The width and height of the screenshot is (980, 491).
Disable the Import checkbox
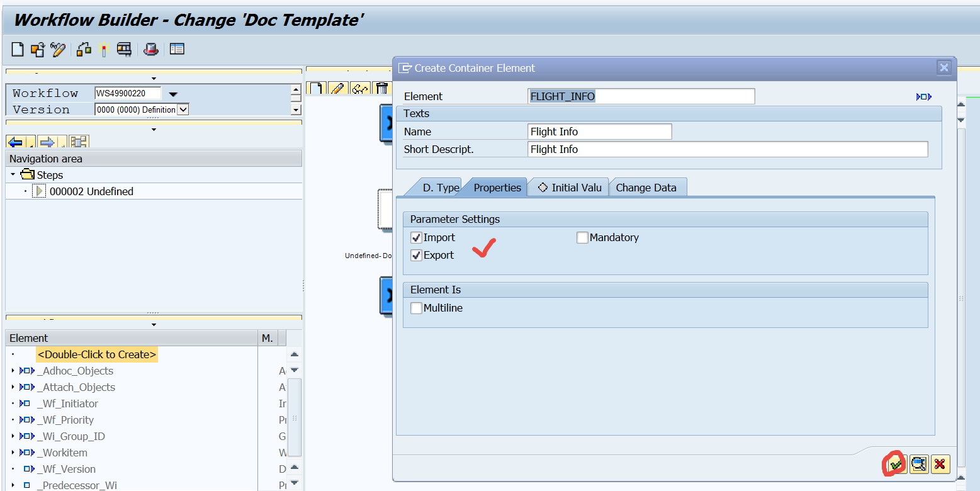(416, 237)
